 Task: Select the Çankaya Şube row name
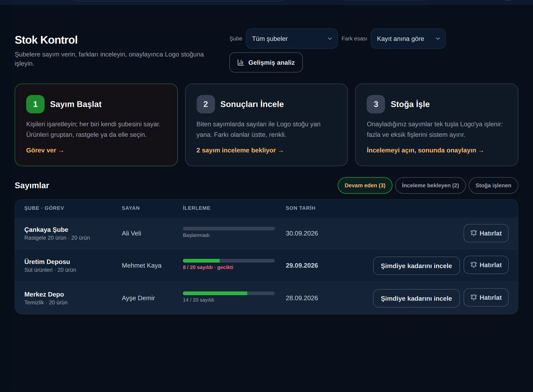46,230
